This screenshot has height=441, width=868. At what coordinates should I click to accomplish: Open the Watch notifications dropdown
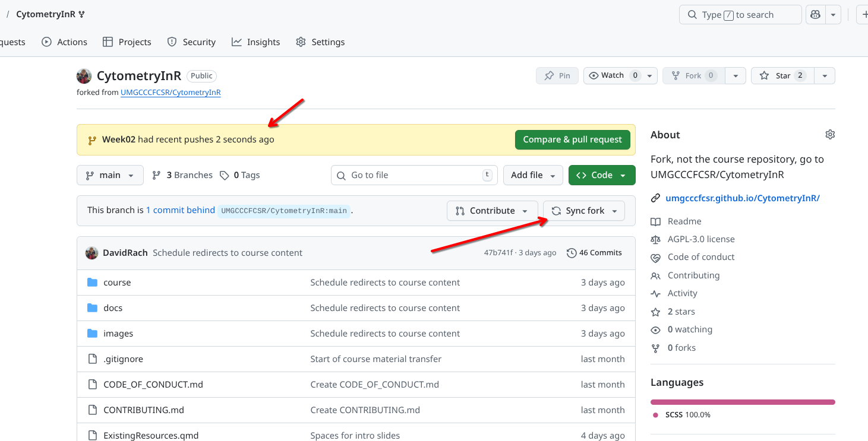(x=620, y=76)
